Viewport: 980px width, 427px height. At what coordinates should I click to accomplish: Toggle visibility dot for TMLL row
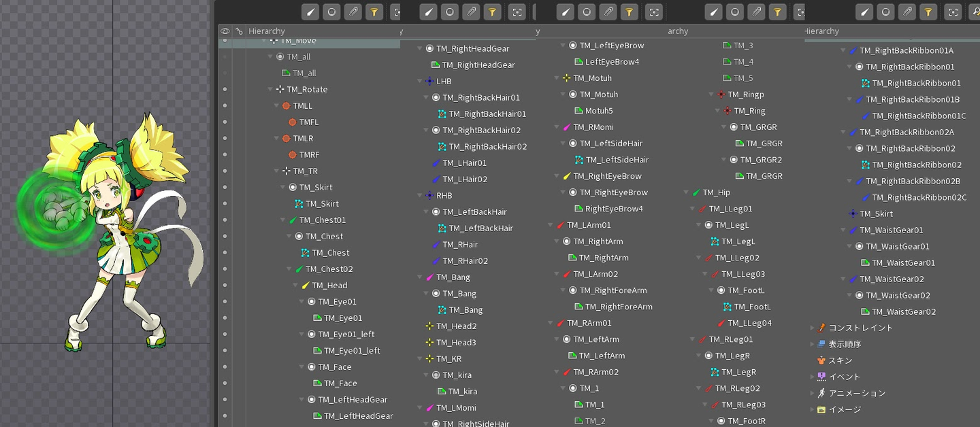click(225, 106)
